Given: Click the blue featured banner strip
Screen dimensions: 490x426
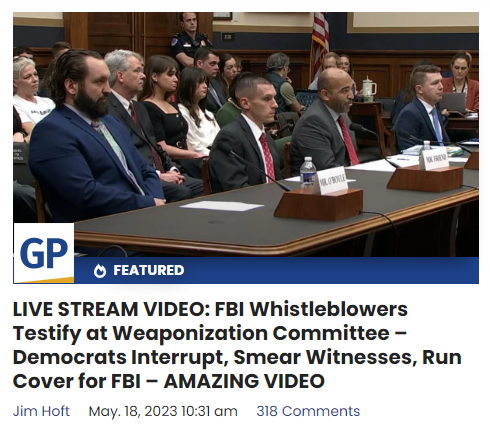Looking at the screenshot, I should 276,270.
